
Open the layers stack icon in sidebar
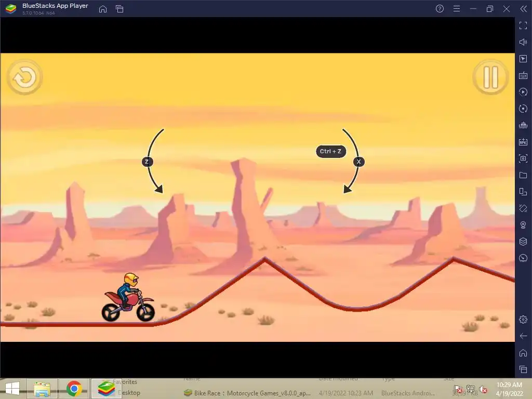coord(523,242)
